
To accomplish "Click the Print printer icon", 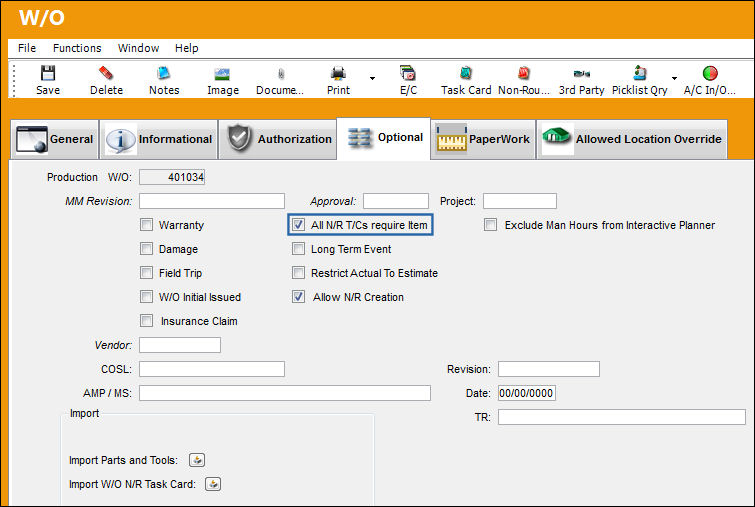I will [338, 73].
